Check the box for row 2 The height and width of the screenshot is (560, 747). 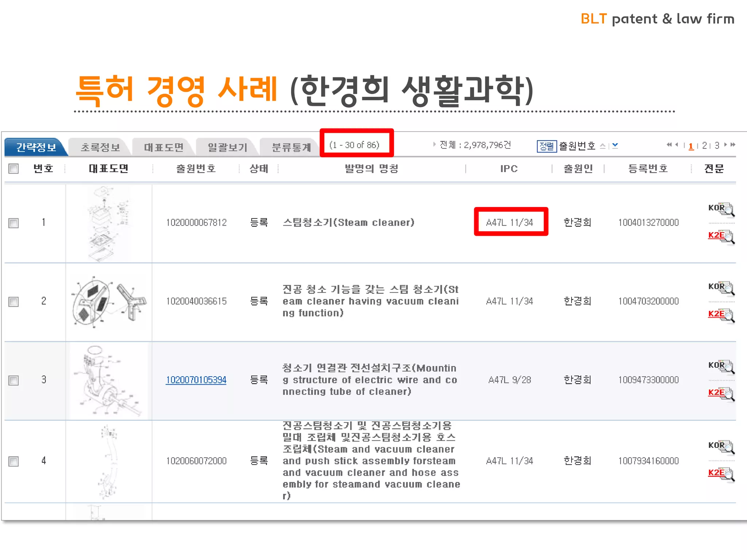coord(13,302)
